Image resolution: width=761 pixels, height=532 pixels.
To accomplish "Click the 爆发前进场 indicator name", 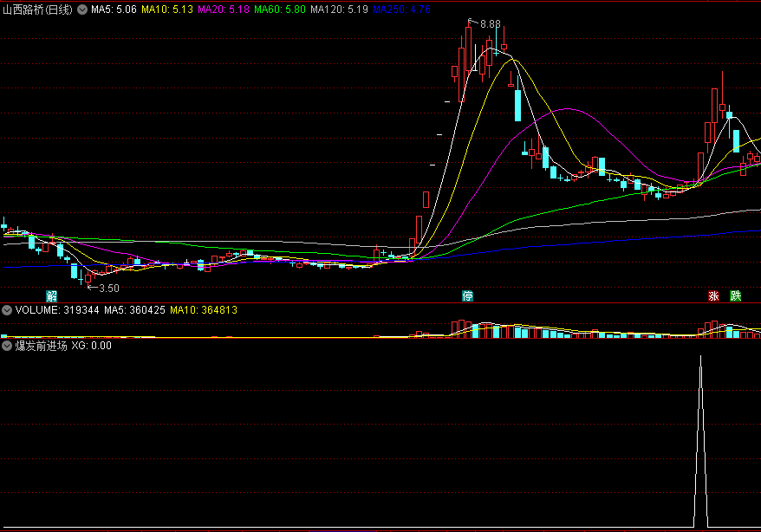I will pos(42,346).
